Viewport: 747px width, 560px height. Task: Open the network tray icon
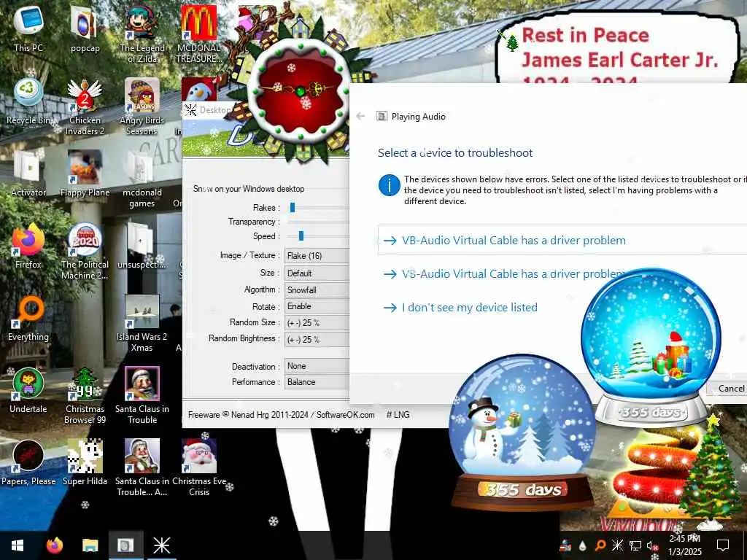(635, 545)
